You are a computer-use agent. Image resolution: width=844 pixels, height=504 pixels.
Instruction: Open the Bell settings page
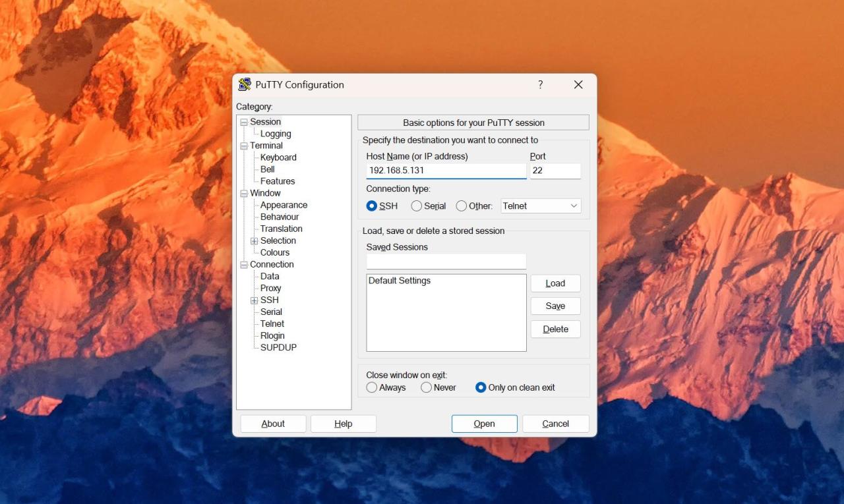268,169
